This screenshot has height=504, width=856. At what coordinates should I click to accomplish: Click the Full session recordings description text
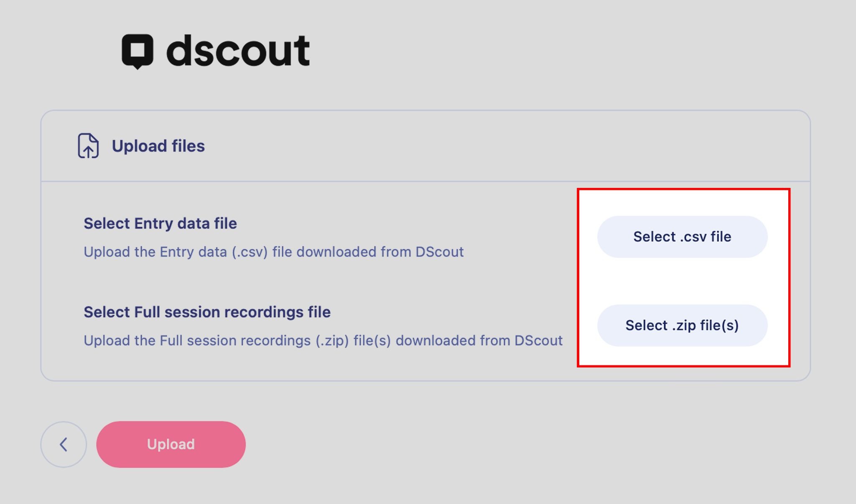click(323, 340)
